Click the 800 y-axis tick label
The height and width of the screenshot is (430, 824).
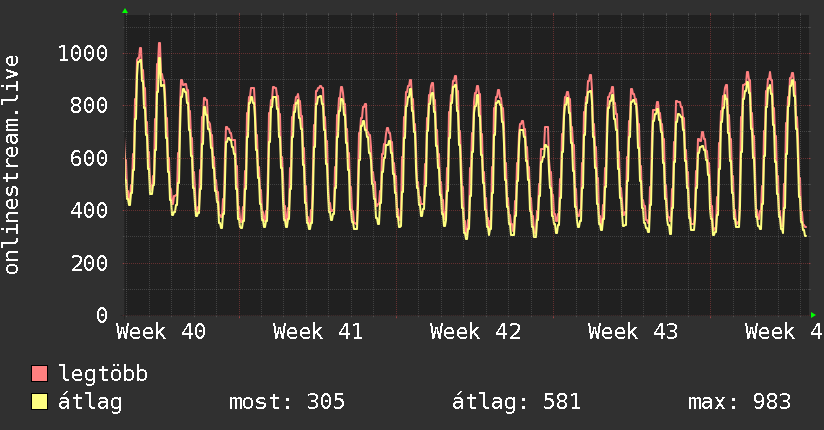coord(89,106)
